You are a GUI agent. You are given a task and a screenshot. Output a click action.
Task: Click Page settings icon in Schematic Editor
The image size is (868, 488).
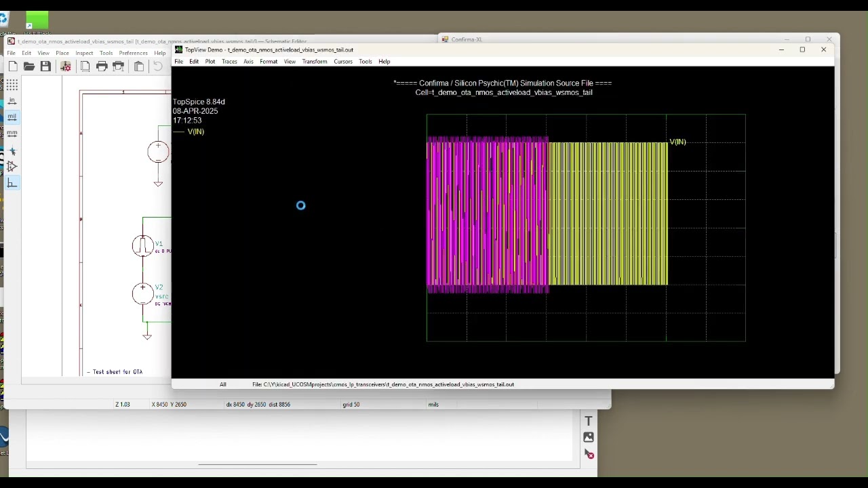85,66
